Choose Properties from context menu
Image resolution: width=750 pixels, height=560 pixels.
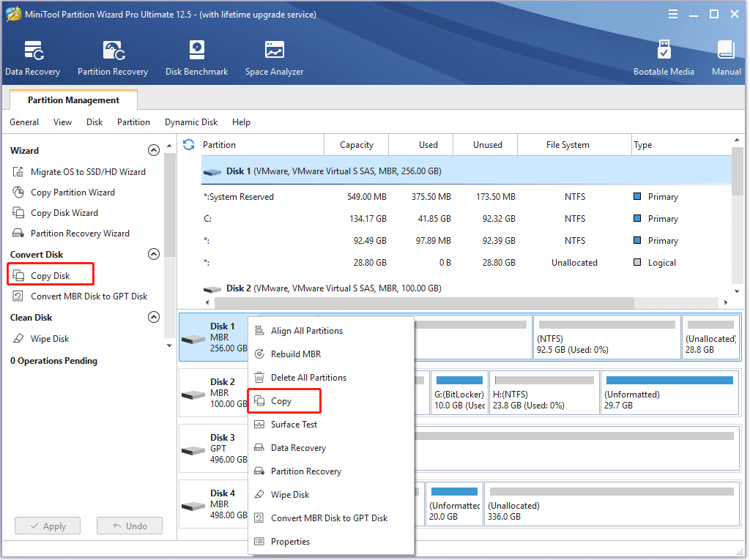pyautogui.click(x=331, y=542)
